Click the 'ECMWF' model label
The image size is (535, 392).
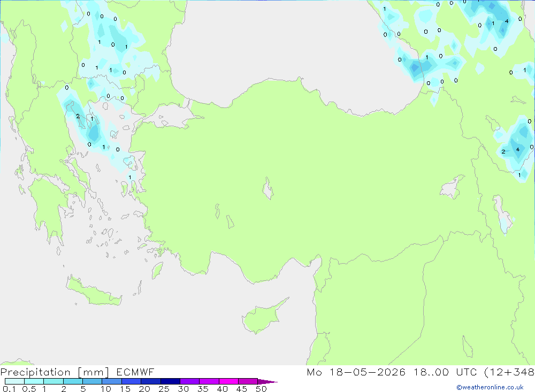(135, 372)
